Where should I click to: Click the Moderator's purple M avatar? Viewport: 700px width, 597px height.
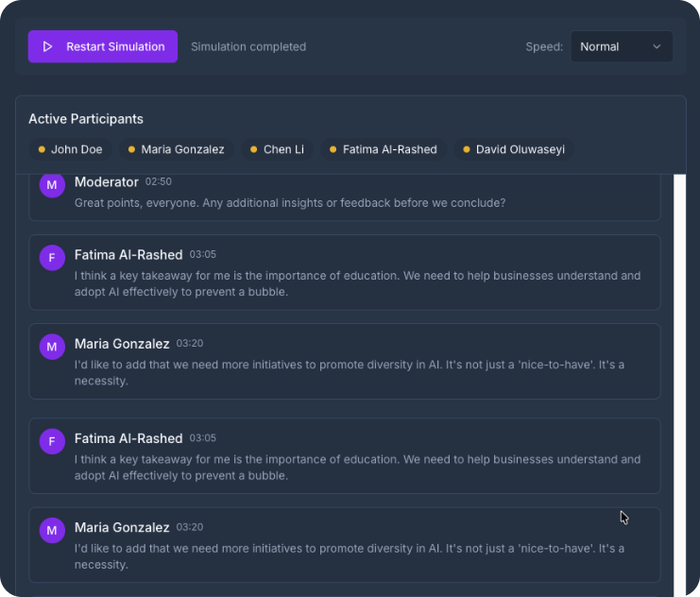pos(52,185)
